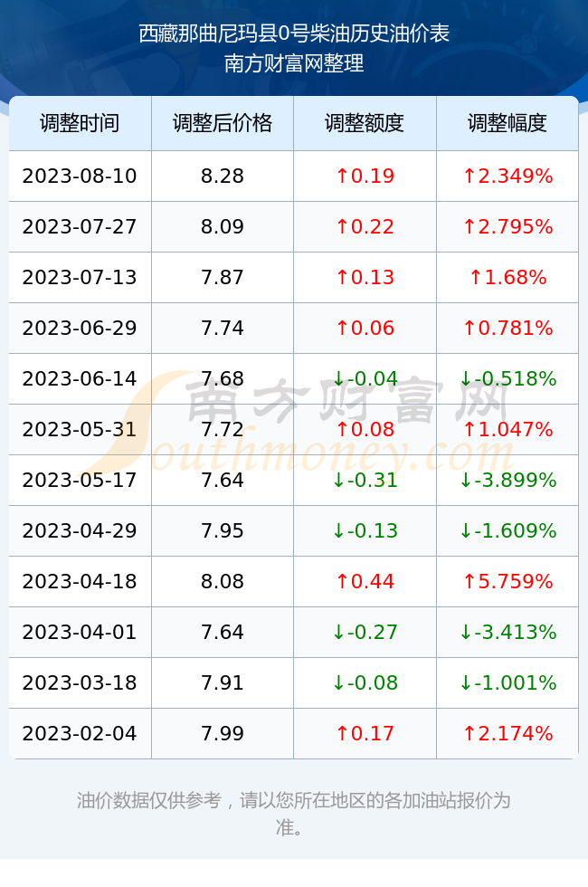Click the ↓-0.27 adjustment value

(x=365, y=632)
